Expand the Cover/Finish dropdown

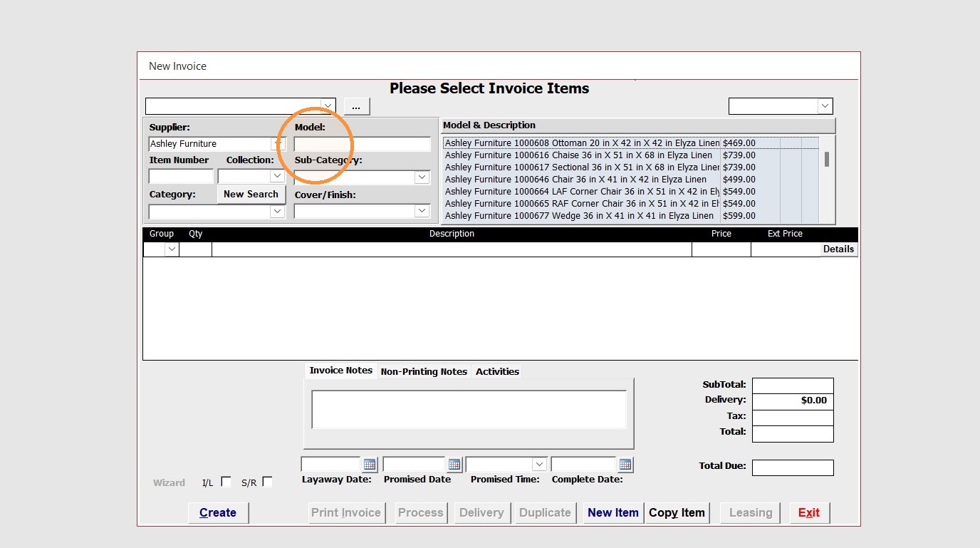click(422, 212)
